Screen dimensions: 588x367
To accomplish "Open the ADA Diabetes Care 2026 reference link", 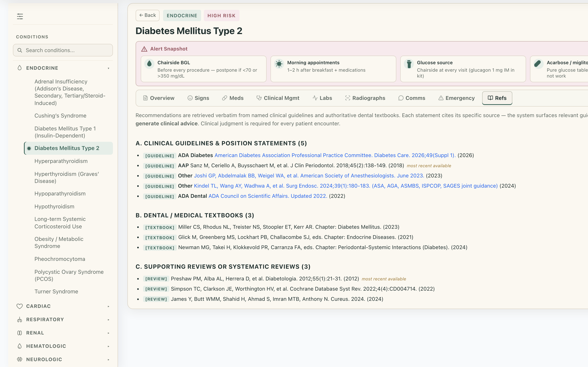I will (335, 155).
